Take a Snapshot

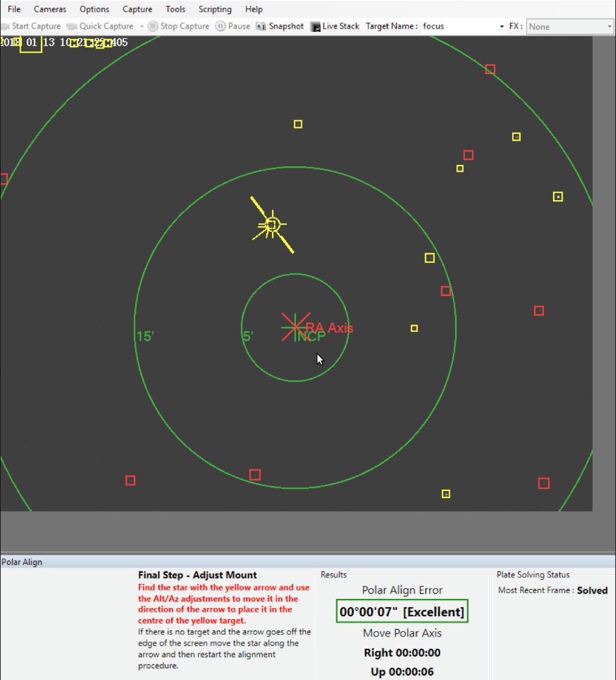280,26
